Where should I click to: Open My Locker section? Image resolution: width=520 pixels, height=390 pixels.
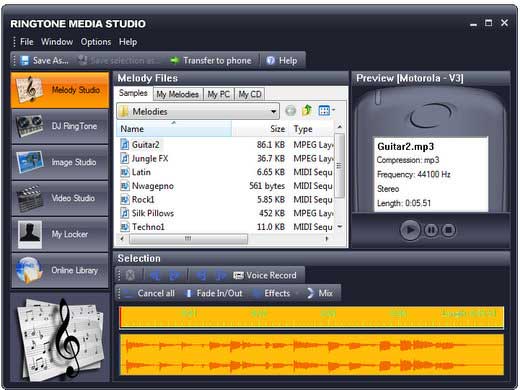60,234
